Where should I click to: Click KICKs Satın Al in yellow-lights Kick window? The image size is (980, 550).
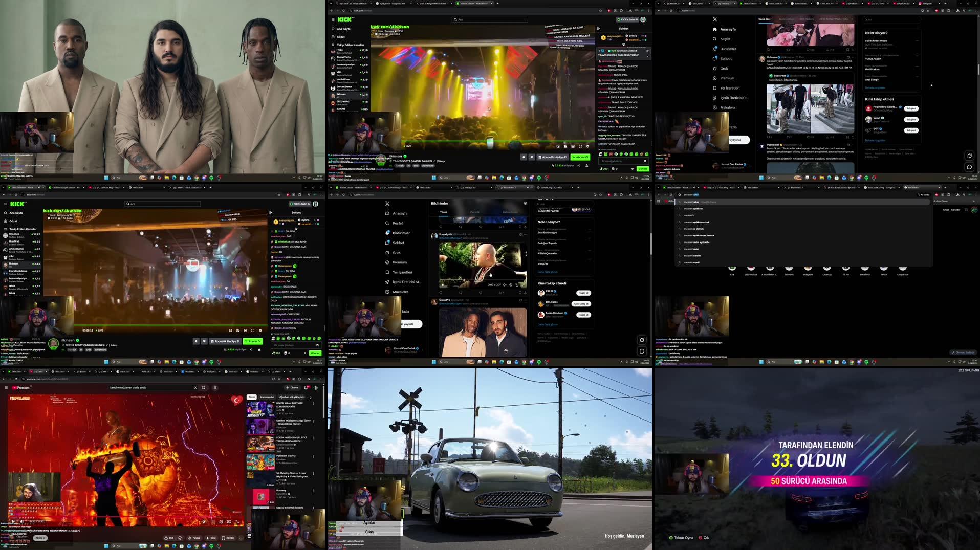pos(627,19)
